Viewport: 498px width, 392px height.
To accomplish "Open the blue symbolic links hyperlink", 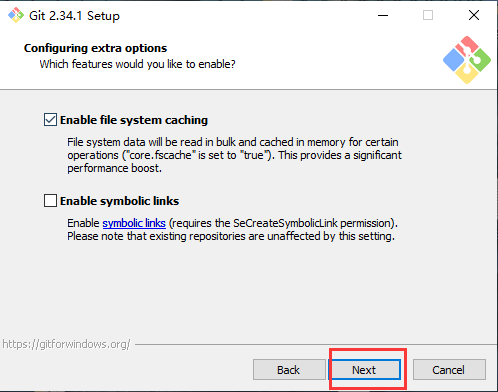I will (x=134, y=223).
